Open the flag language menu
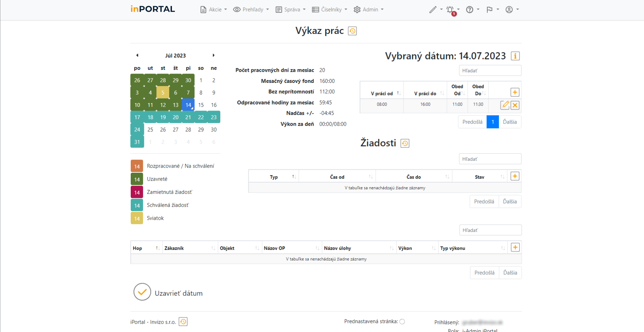This screenshot has height=332, width=644. 489,10
